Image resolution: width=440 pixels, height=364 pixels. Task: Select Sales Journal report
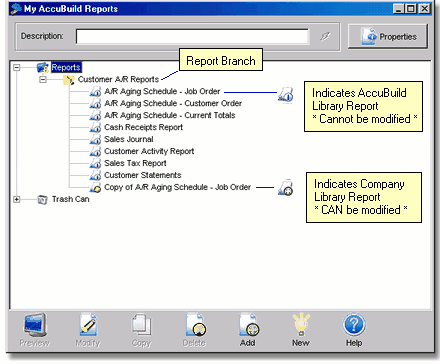[x=129, y=139]
